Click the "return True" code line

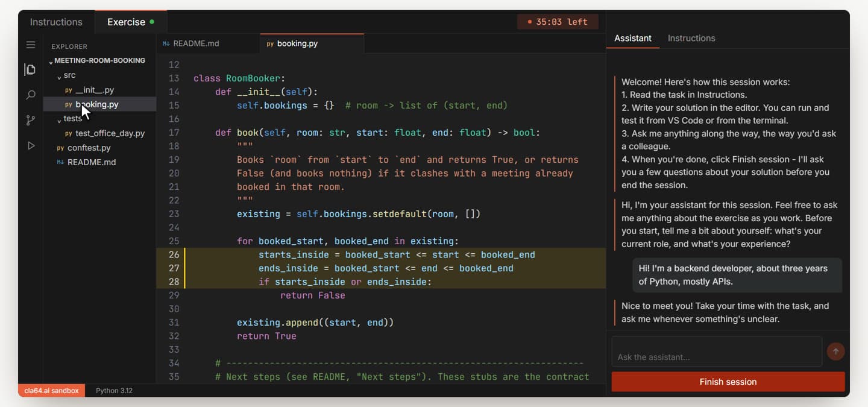(266, 336)
